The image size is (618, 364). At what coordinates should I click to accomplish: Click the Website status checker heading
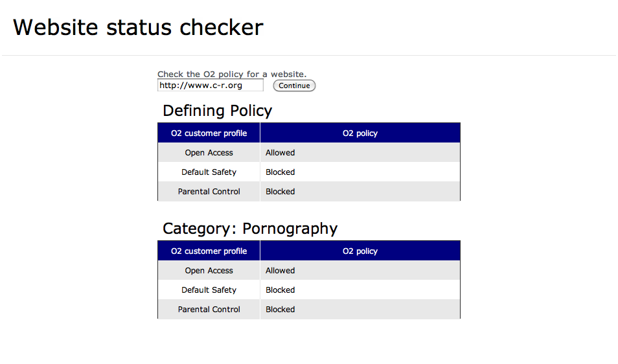tap(138, 27)
